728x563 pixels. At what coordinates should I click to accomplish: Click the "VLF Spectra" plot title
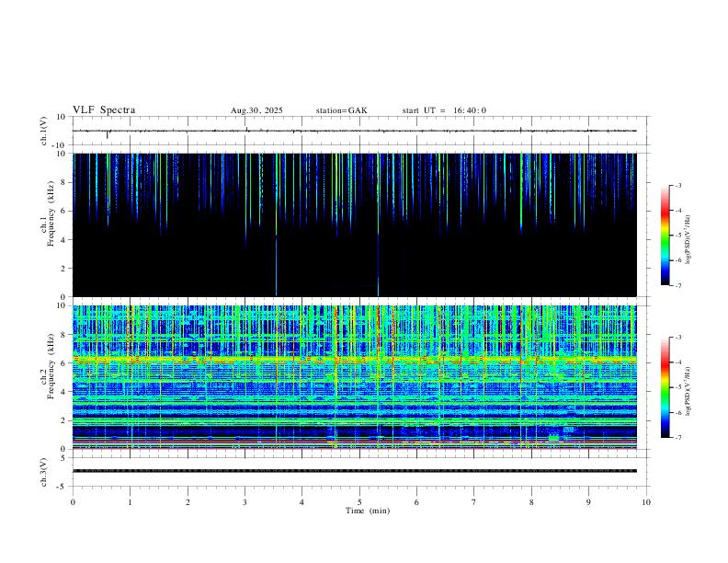pos(104,110)
